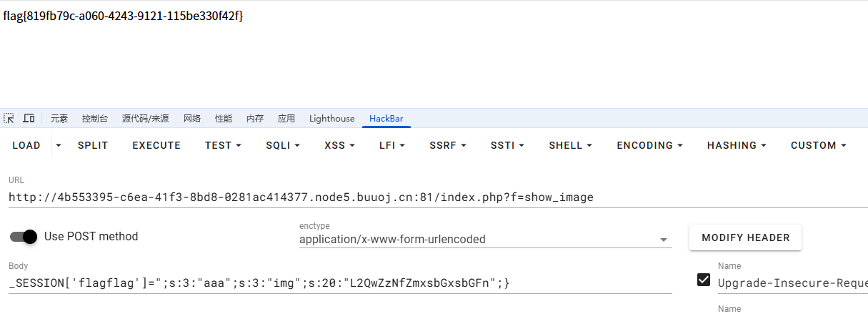Click the flag text on the page
This screenshot has width=868, height=314.
coord(123,15)
